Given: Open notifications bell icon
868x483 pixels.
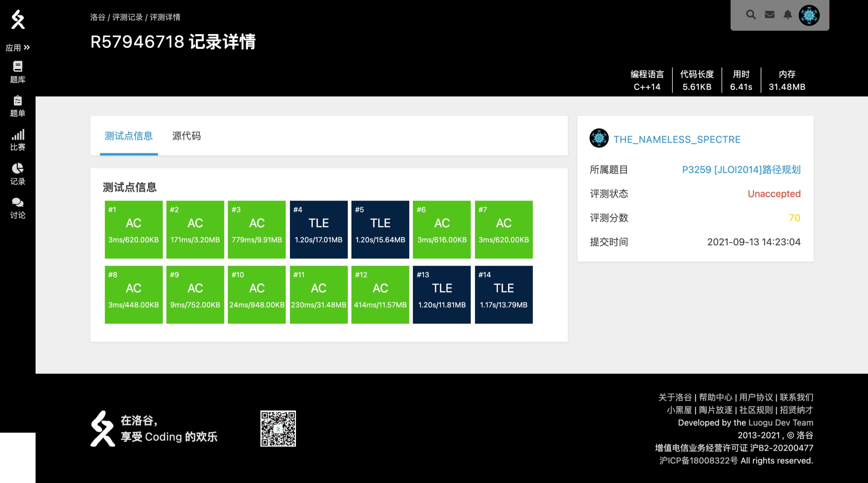Looking at the screenshot, I should point(787,15).
